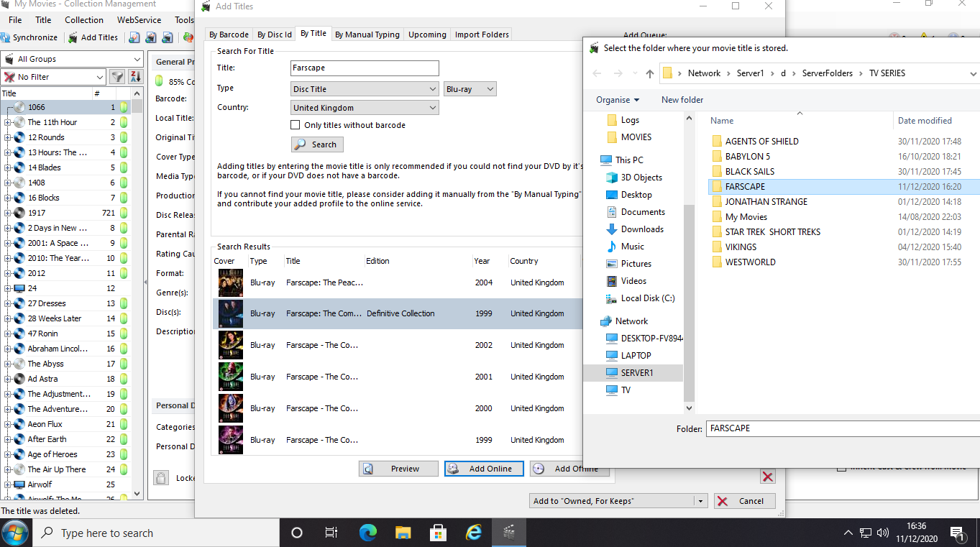The height and width of the screenshot is (547, 980).
Task: Click the Year column header in Search Results
Action: (482, 262)
